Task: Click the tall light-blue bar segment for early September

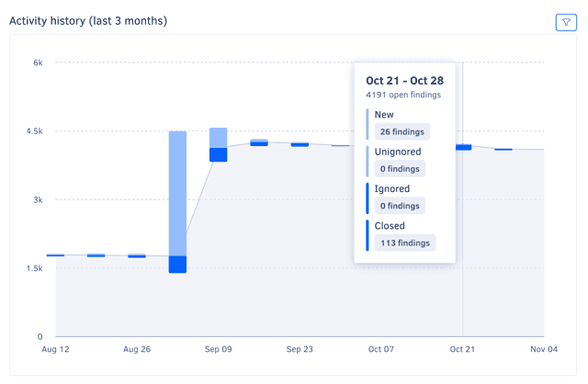Action: pos(177,193)
